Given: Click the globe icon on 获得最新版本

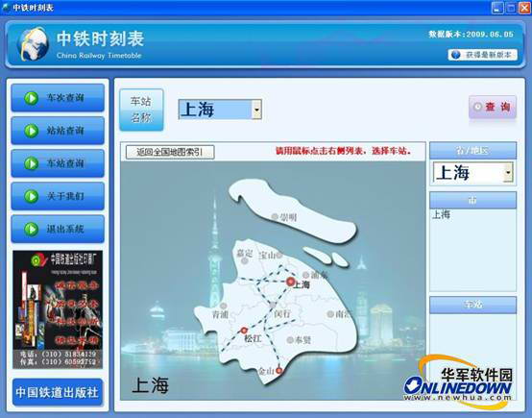Looking at the screenshot, I should point(456,55).
